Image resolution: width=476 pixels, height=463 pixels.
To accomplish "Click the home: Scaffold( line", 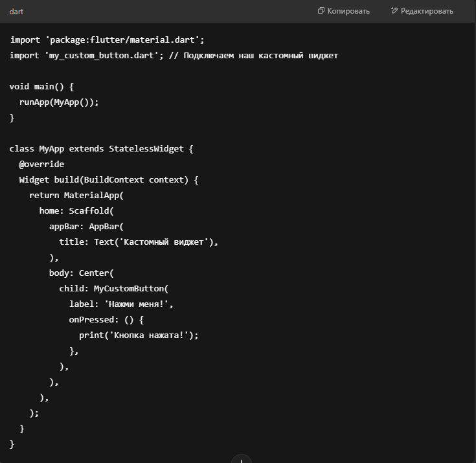I will click(x=76, y=211).
